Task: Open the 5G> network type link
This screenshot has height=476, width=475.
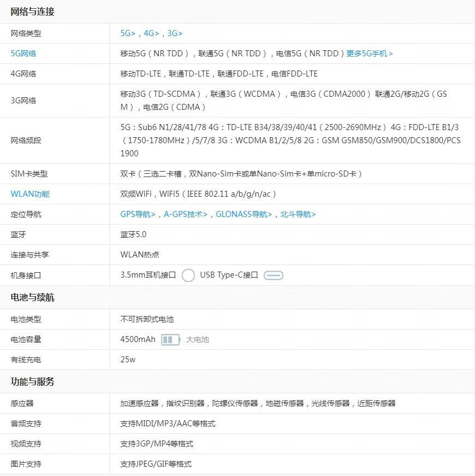Action: [128, 33]
